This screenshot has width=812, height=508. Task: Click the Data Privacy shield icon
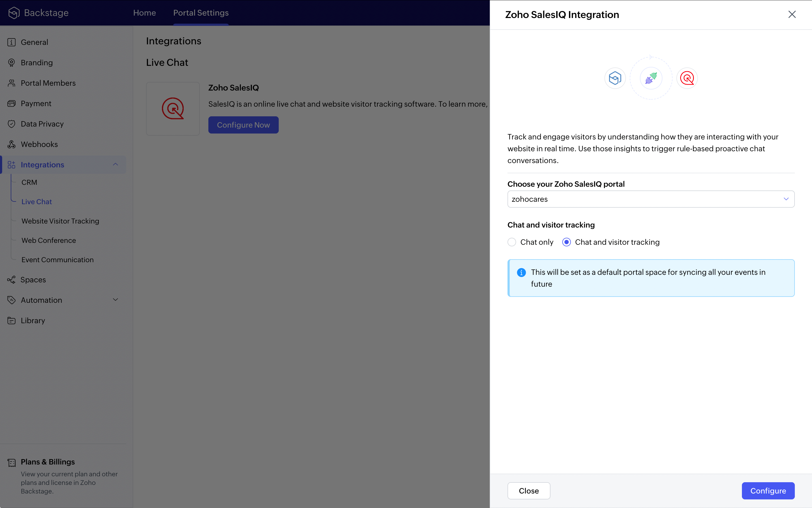pyautogui.click(x=12, y=124)
